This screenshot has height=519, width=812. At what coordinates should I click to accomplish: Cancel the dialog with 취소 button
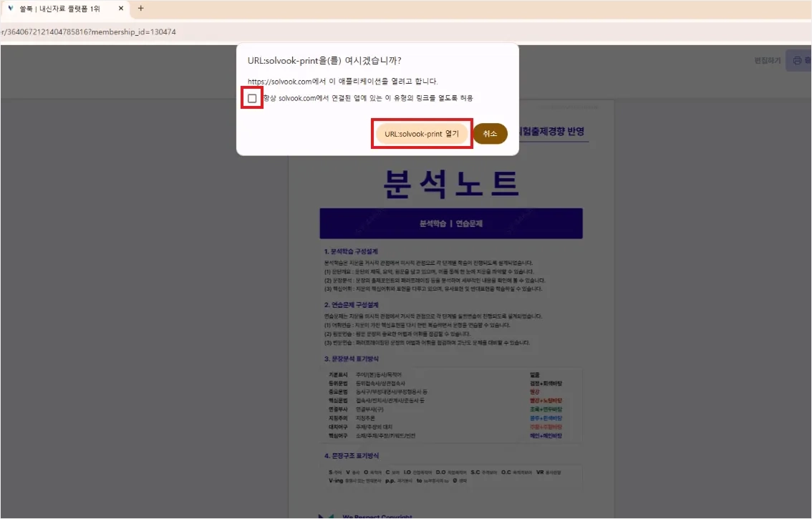490,134
